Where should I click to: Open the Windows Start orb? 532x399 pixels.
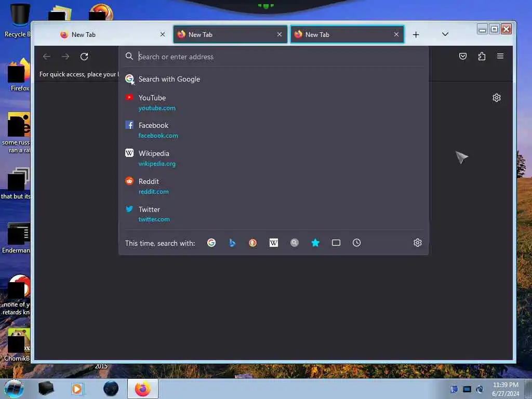pyautogui.click(x=14, y=389)
